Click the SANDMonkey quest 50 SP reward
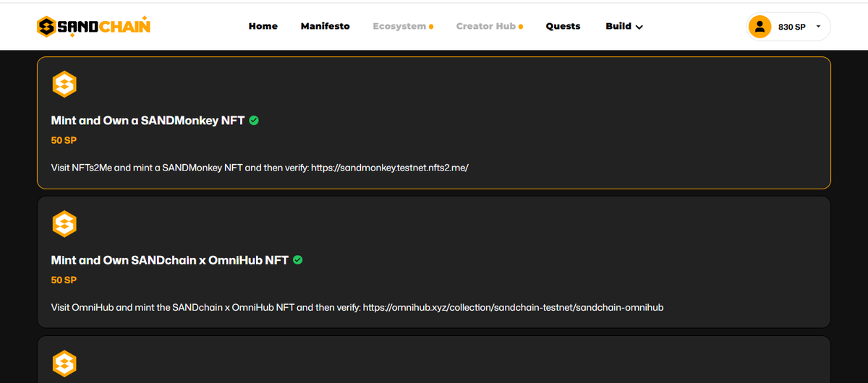868x383 pixels. click(x=64, y=139)
